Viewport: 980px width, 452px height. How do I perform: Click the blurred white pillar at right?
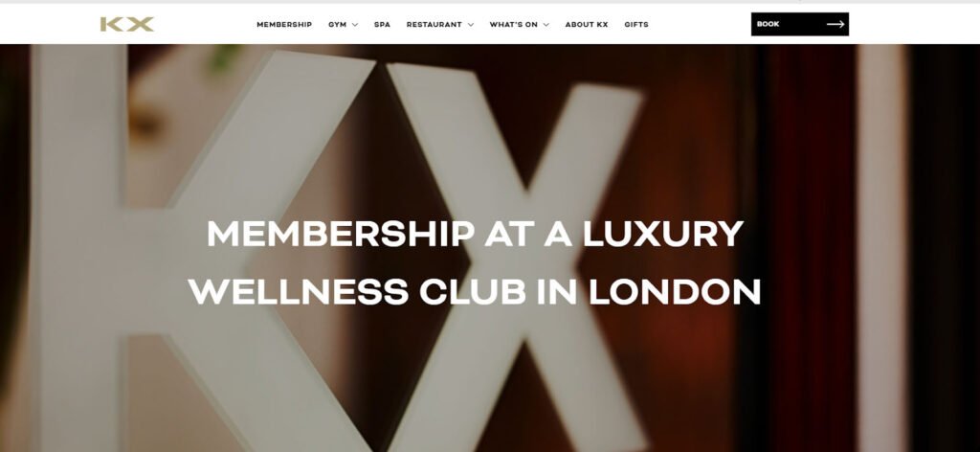(880, 248)
